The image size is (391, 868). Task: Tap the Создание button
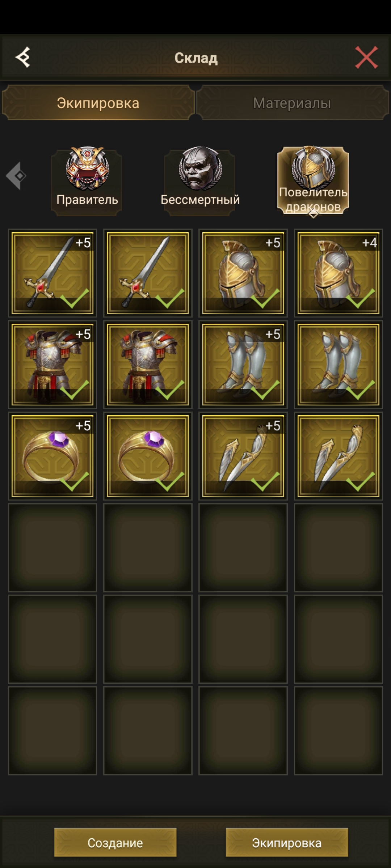point(115,843)
